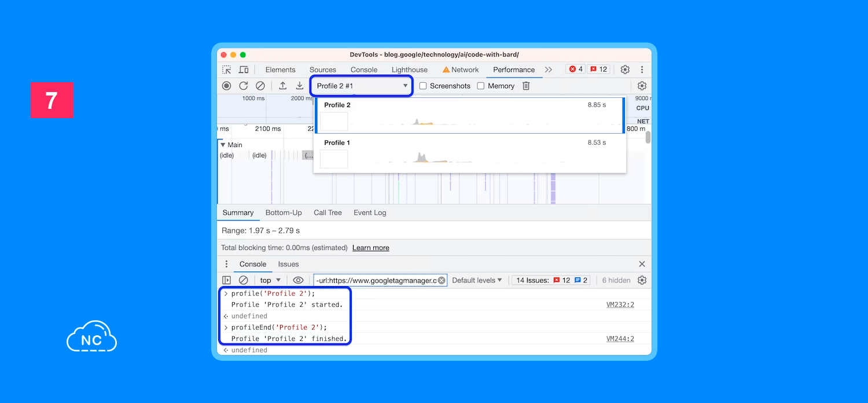Open the top JavaScript context dropdown
This screenshot has height=403, width=868.
pyautogui.click(x=270, y=280)
